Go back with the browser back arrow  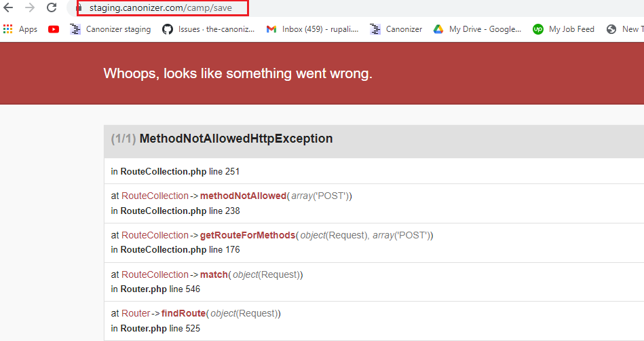(x=8, y=7)
